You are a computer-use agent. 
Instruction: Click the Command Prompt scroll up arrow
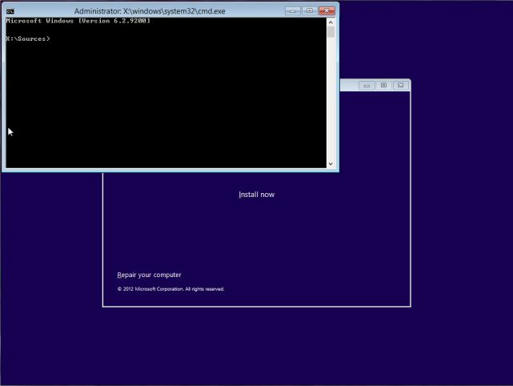[331, 22]
